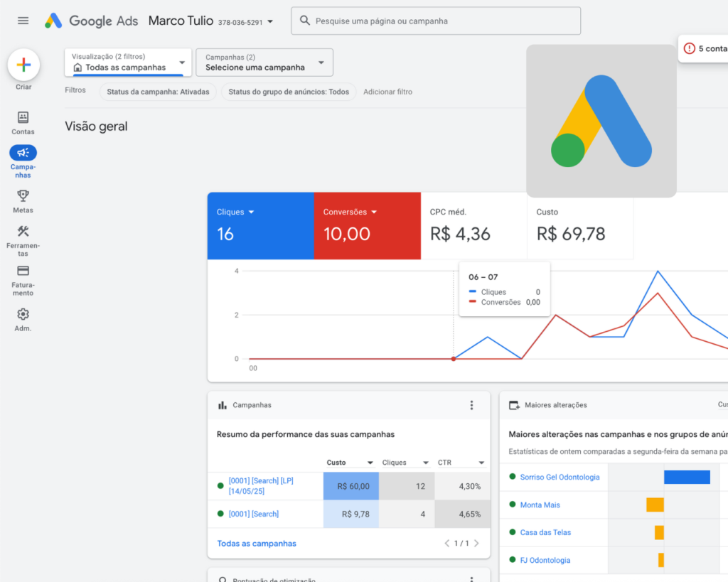Go to the next campaigns page arrow
This screenshot has height=582, width=728.
tap(476, 543)
